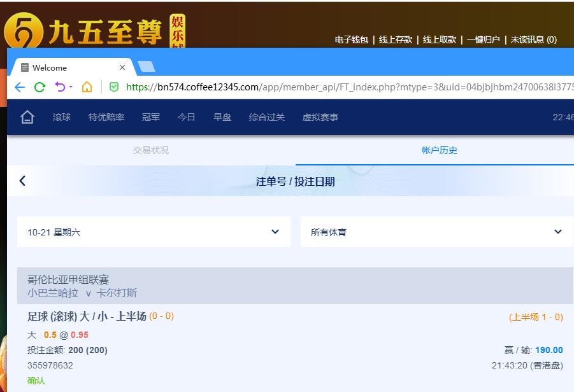Click 未读讯息 (0) link in background page

tap(534, 39)
